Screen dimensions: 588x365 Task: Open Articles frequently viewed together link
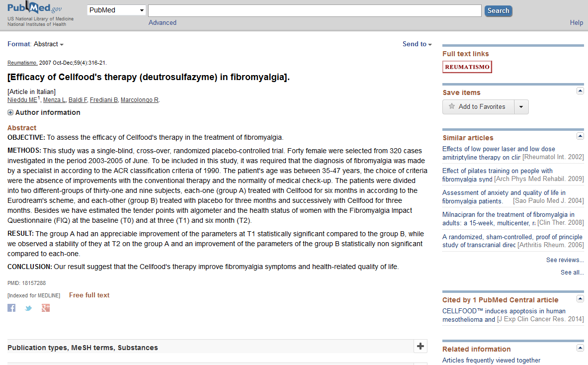coord(491,360)
